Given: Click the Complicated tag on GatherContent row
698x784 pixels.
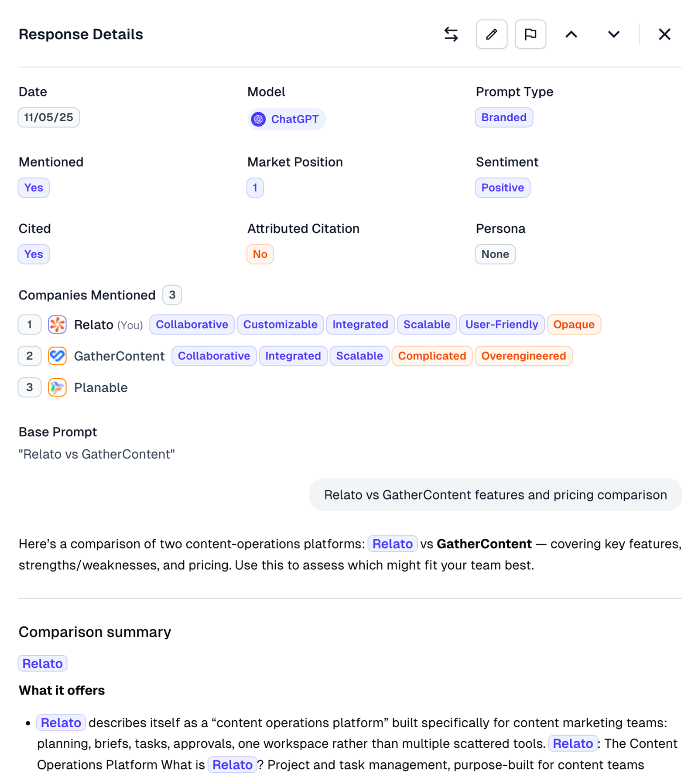Looking at the screenshot, I should click(x=432, y=356).
